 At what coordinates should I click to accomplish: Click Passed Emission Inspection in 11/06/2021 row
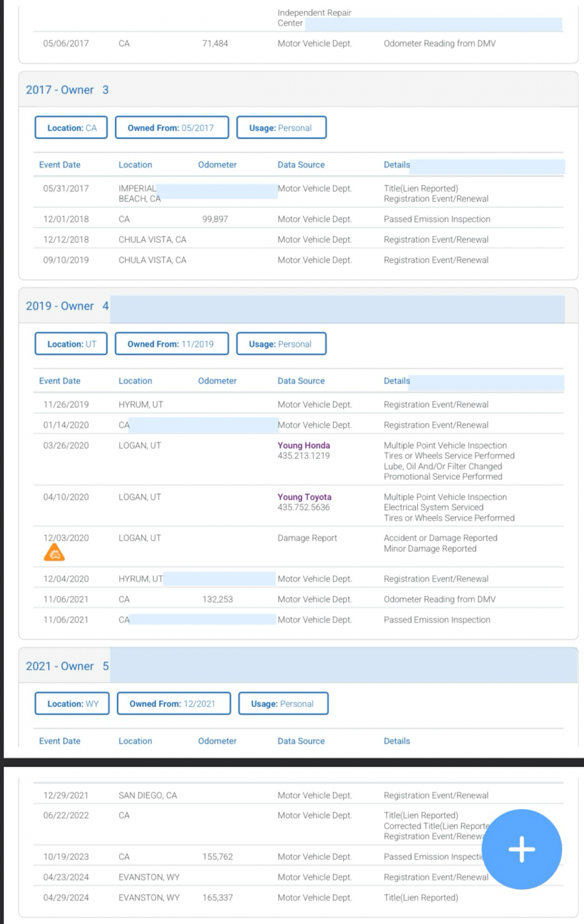click(437, 620)
